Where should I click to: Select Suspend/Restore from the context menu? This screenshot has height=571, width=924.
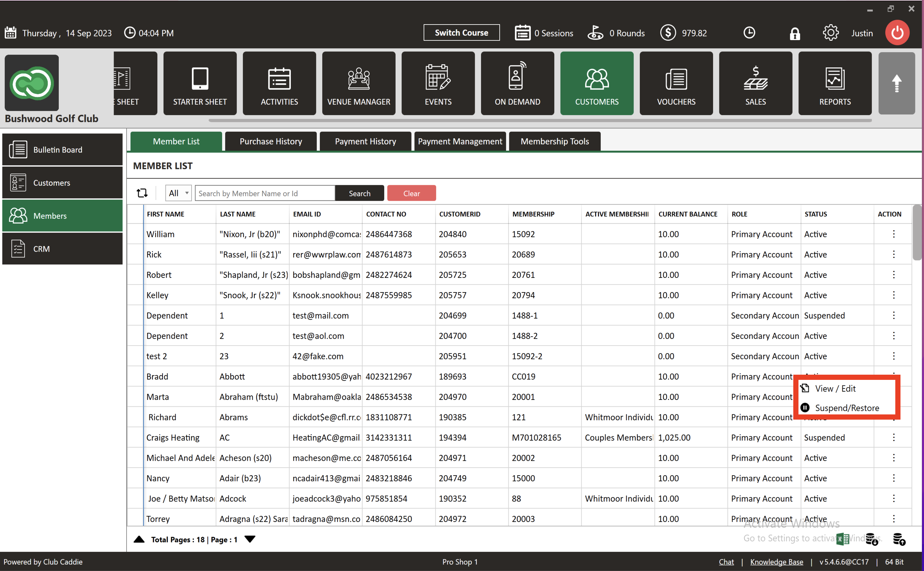click(x=847, y=408)
